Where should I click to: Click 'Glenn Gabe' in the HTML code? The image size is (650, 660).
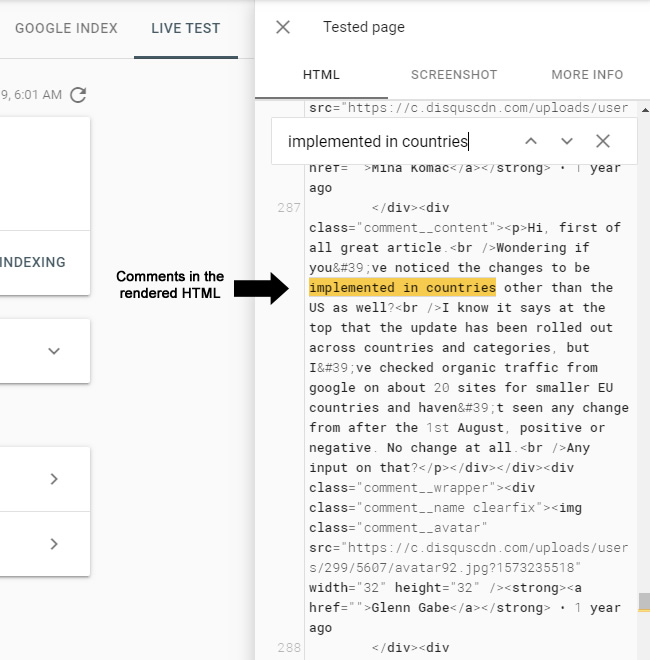click(x=410, y=608)
